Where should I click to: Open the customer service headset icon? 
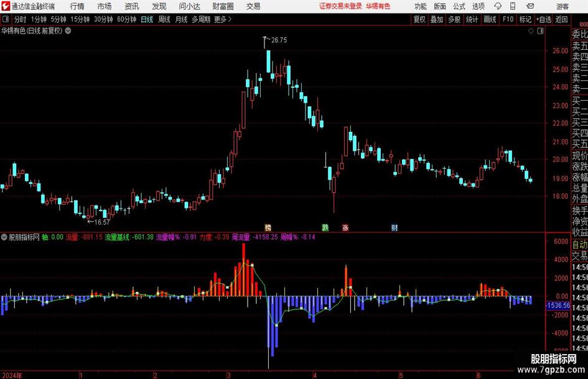498,6
